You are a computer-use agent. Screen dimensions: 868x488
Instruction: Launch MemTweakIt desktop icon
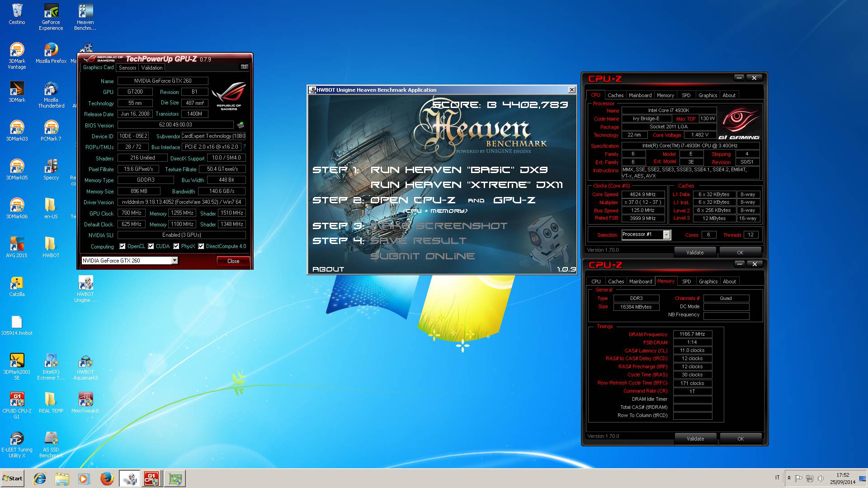point(85,403)
